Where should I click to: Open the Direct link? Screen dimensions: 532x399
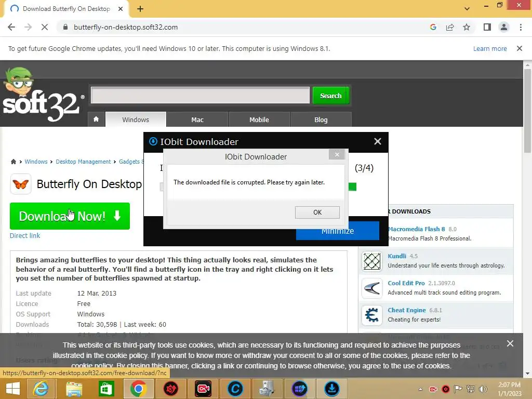[25, 235]
